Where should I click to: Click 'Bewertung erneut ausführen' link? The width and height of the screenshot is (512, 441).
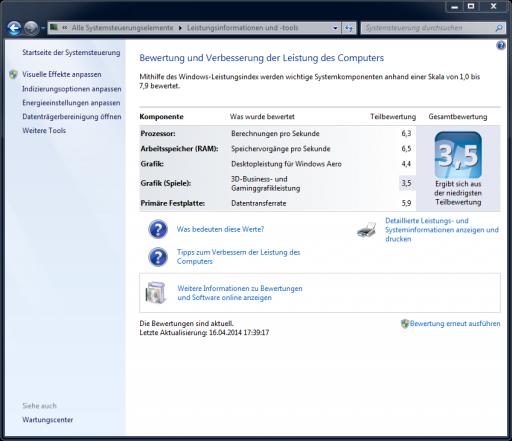[455, 323]
